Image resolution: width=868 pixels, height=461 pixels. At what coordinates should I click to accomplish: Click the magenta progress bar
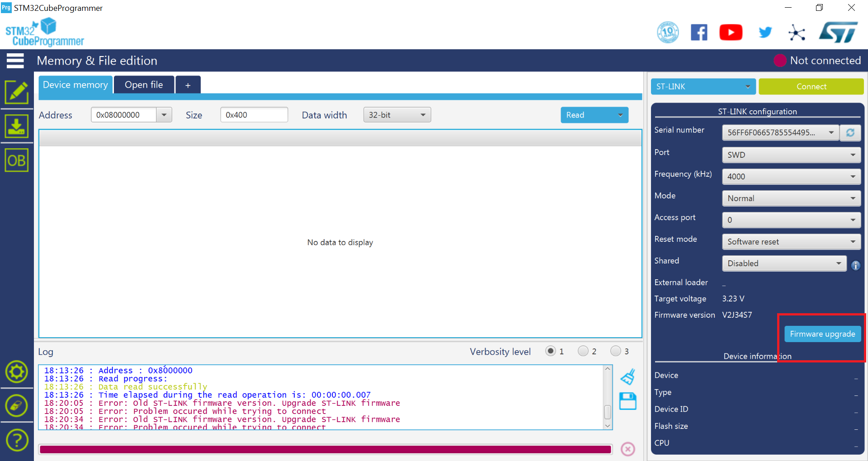[x=325, y=449]
